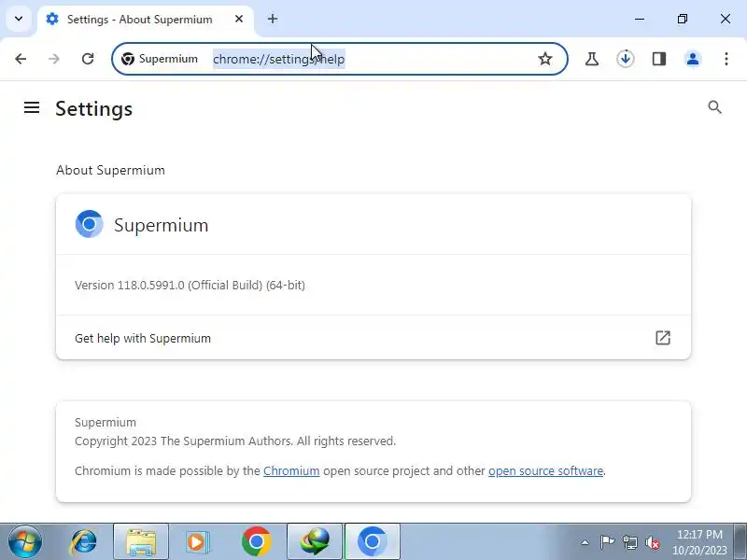The width and height of the screenshot is (747, 560).
Task: Open the Windows Start button
Action: [25, 541]
